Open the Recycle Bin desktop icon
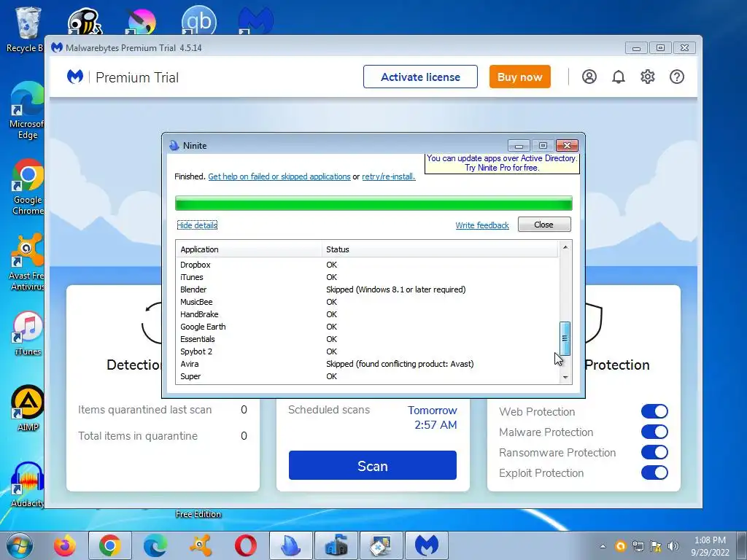Image resolution: width=747 pixels, height=560 pixels. [27, 29]
